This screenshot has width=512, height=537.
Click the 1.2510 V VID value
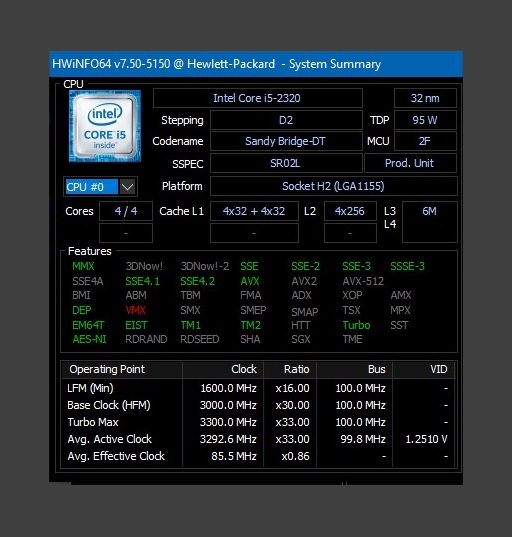point(426,439)
